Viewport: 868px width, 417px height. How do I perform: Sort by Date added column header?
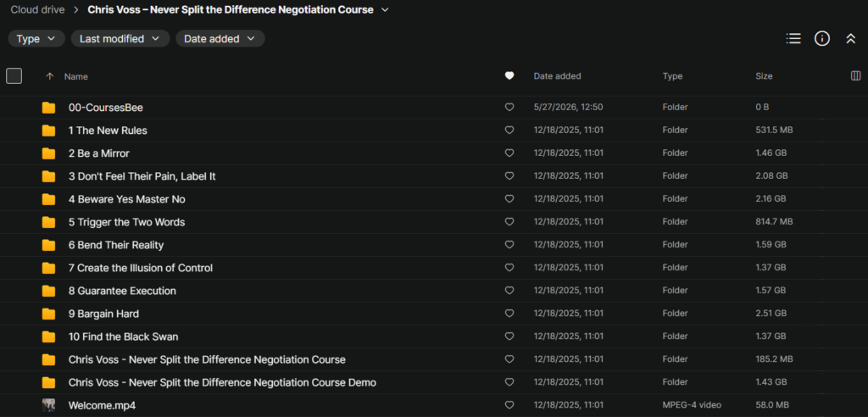click(557, 76)
